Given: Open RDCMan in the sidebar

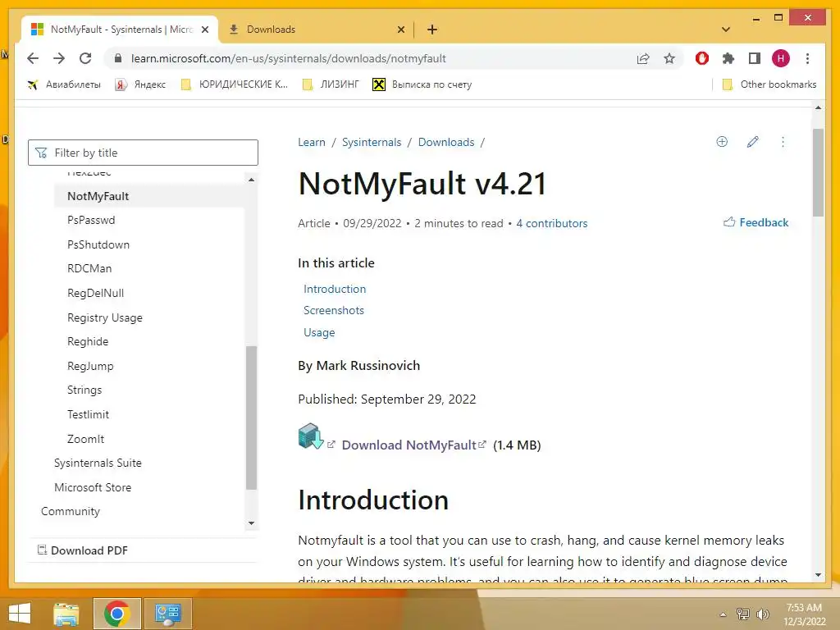Looking at the screenshot, I should click(89, 268).
